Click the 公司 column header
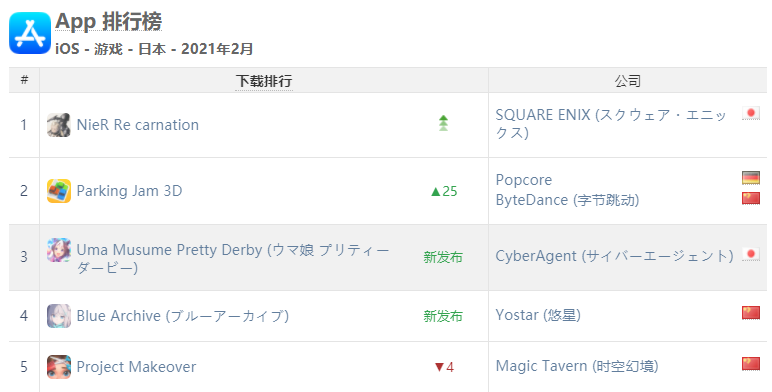The height and width of the screenshot is (392, 772). (627, 81)
